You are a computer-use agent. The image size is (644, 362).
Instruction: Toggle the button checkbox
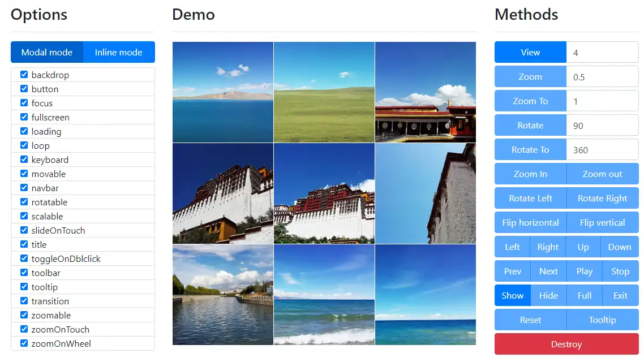(x=24, y=89)
